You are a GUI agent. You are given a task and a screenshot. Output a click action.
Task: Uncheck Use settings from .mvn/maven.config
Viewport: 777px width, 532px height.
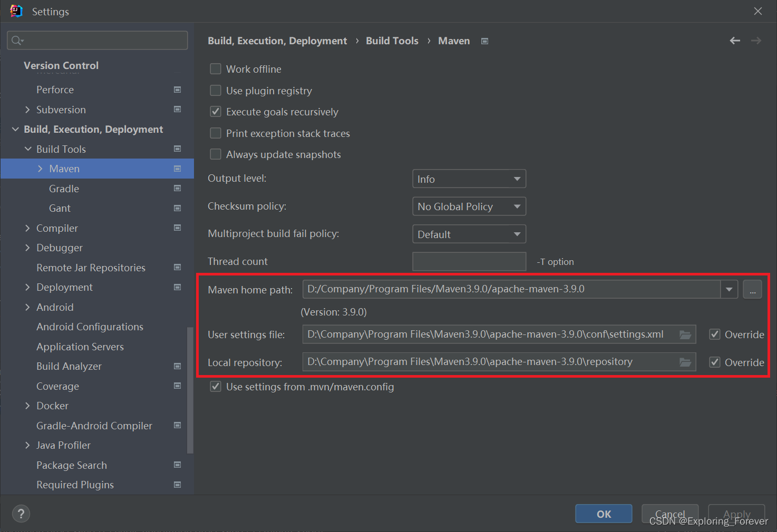pyautogui.click(x=216, y=387)
